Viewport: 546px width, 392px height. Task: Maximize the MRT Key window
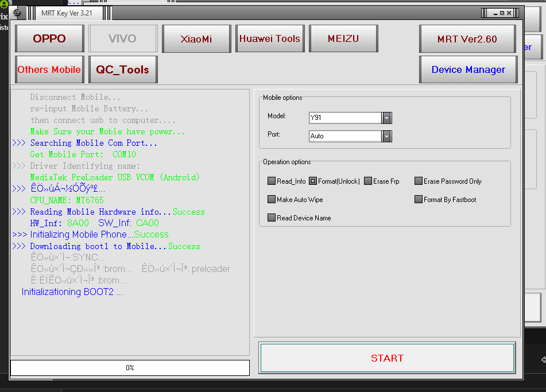coord(502,13)
